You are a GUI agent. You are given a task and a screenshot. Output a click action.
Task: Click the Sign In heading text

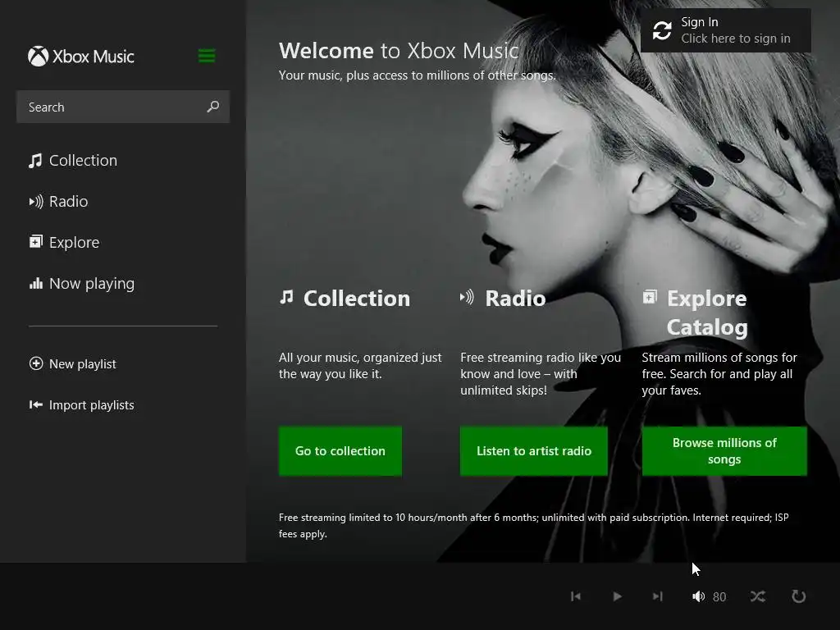coord(699,22)
